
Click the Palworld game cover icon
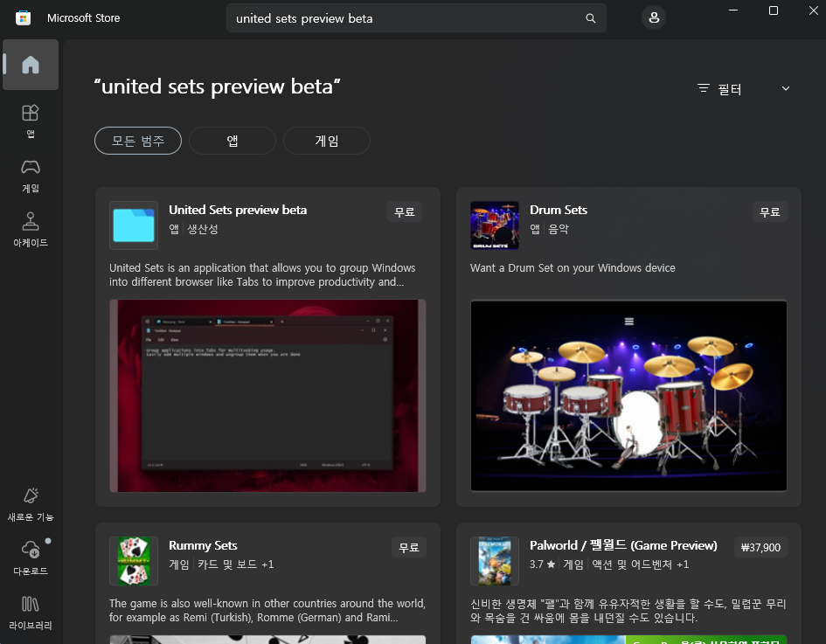tap(495, 561)
